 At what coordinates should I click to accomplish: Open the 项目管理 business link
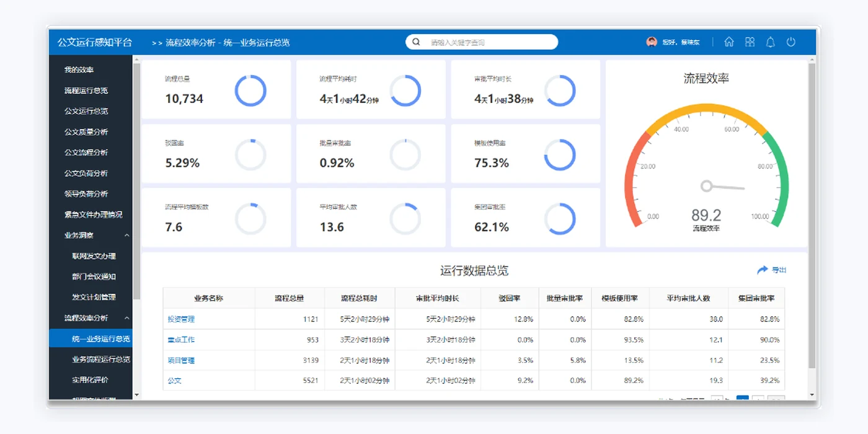click(x=181, y=360)
